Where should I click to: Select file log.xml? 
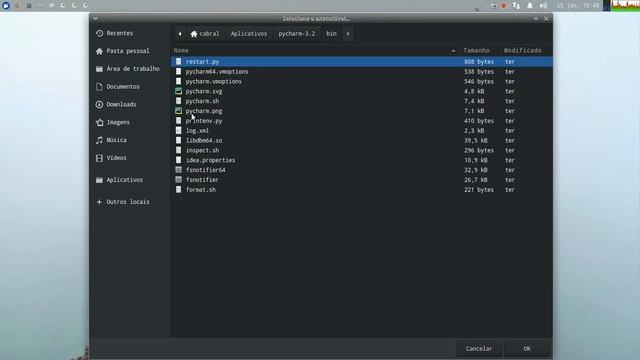(x=362, y=131)
